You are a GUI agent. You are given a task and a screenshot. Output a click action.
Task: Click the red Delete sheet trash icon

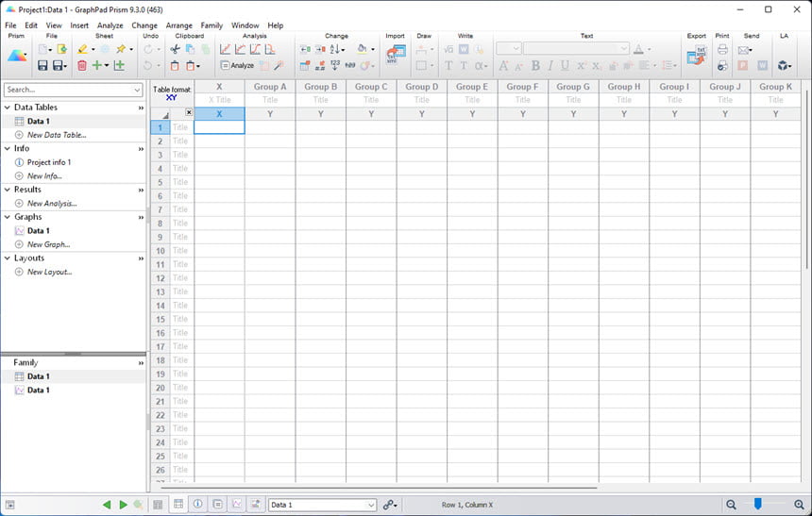82,65
